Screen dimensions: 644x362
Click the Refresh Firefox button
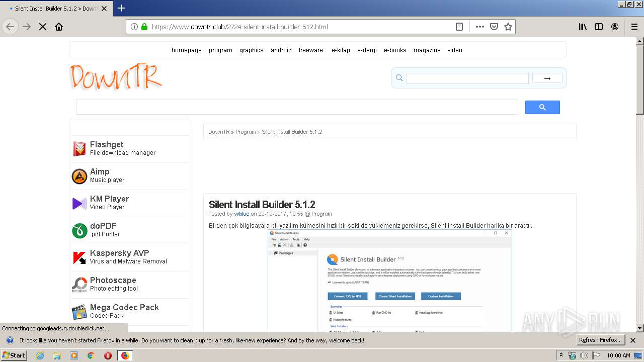[601, 340]
